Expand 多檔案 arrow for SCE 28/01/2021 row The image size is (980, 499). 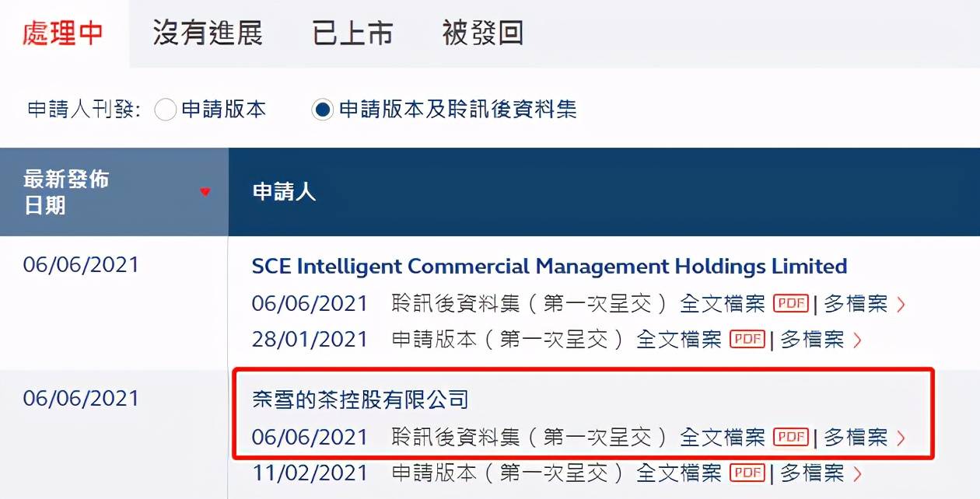point(858,340)
